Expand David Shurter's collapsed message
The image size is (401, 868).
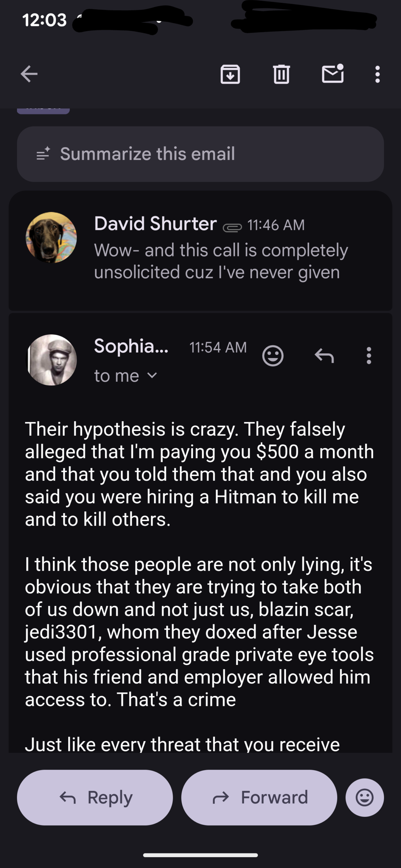[221, 261]
